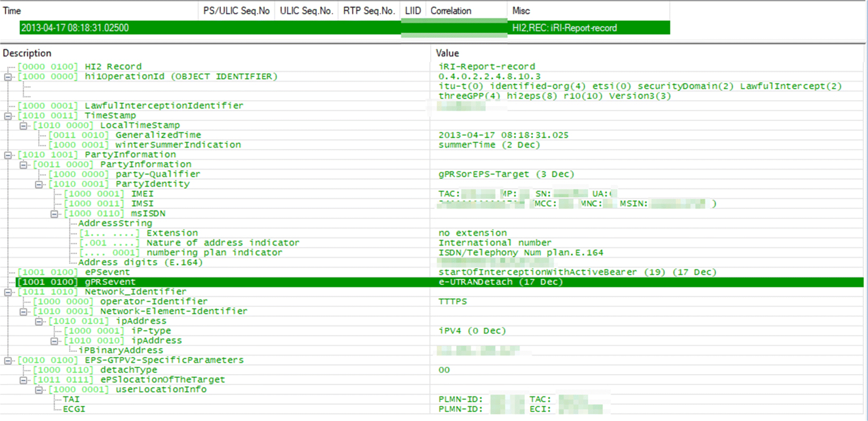Screen dimensions: 868x421
Task: Sort by the Time column header
Action: click(99, 11)
